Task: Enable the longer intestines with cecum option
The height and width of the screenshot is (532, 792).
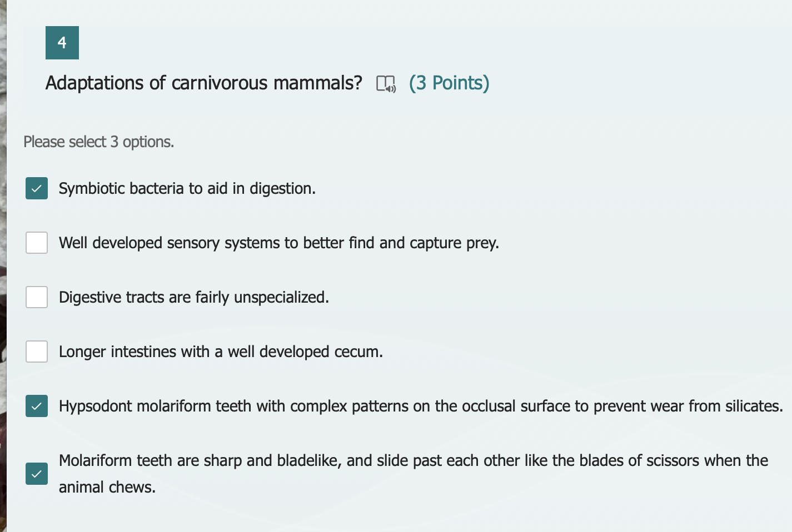Action: point(36,352)
